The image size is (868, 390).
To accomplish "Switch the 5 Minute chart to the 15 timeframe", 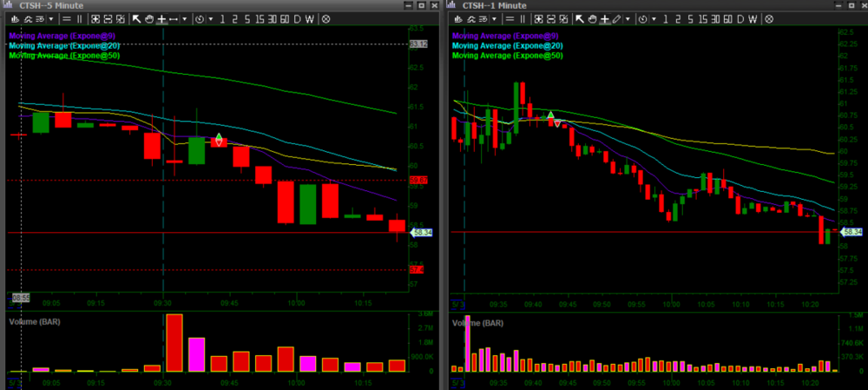I will click(258, 18).
